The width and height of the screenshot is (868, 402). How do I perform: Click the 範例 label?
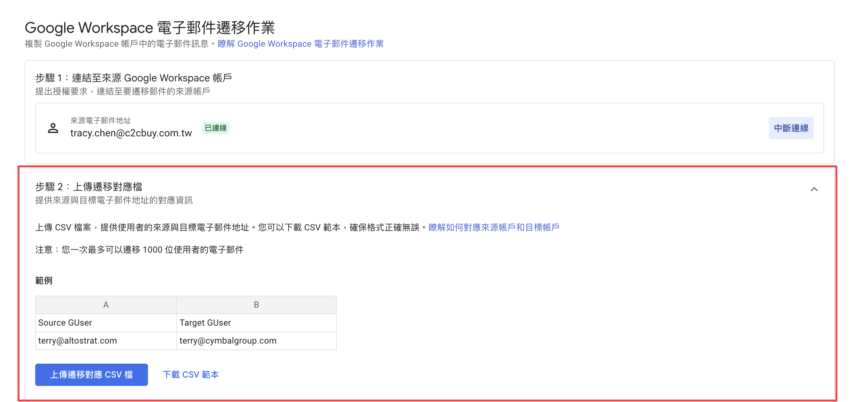[44, 280]
